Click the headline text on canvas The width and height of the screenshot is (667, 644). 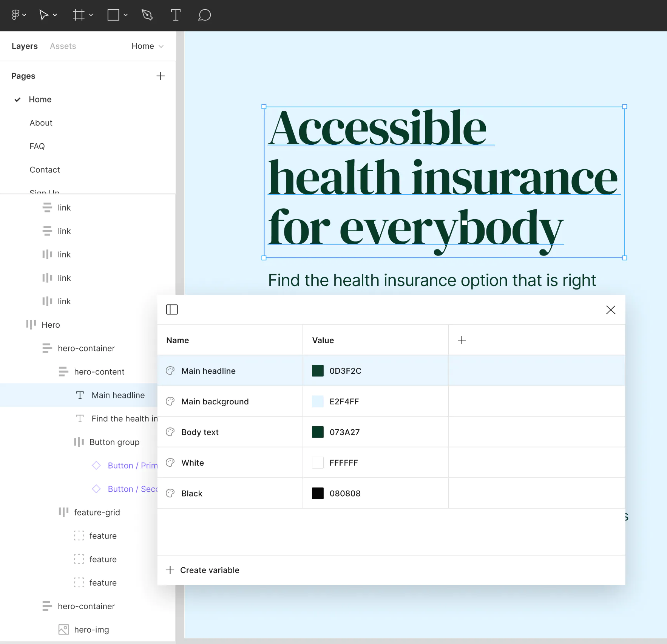444,182
